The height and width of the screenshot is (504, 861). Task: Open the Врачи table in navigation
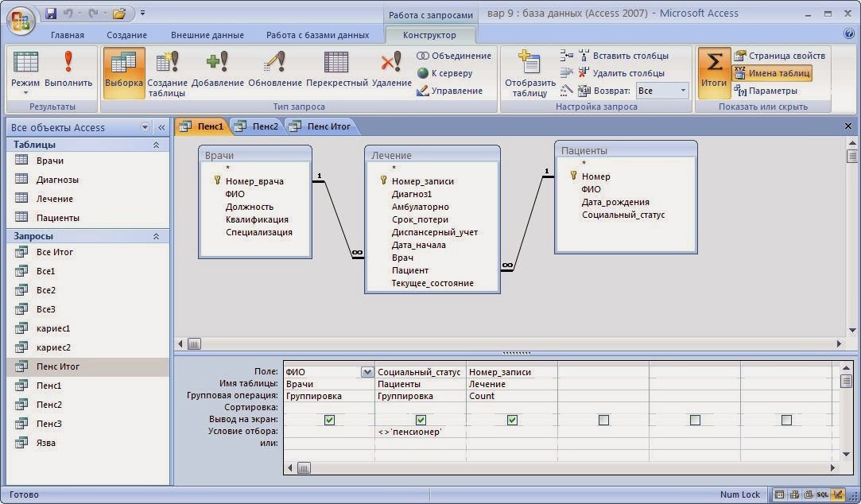point(49,161)
